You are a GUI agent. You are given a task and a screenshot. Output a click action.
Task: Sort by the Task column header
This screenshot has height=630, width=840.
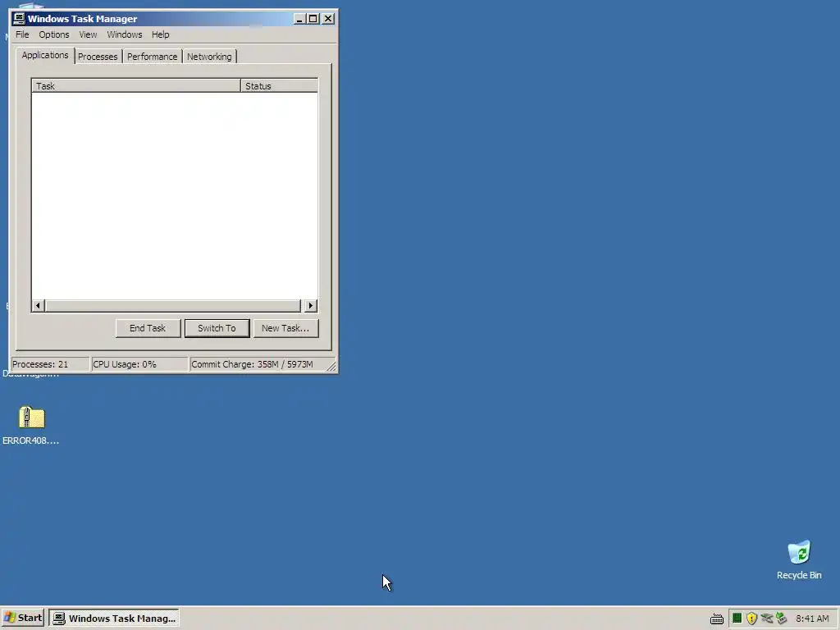pos(136,85)
